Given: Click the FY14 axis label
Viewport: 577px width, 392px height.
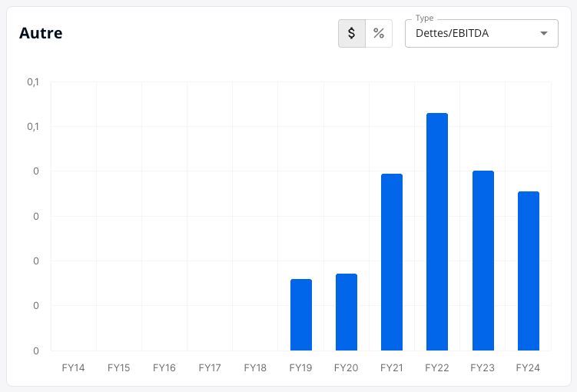Looking at the screenshot, I should (x=73, y=367).
